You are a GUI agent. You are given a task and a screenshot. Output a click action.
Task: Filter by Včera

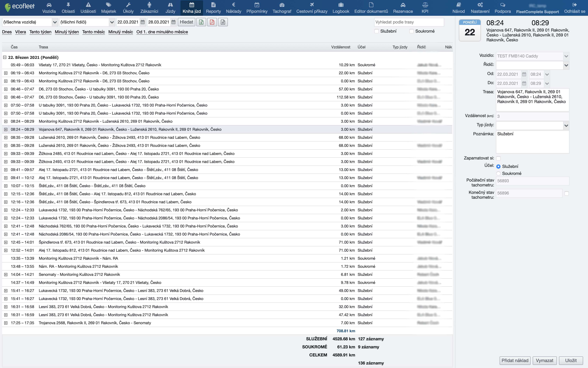point(20,32)
